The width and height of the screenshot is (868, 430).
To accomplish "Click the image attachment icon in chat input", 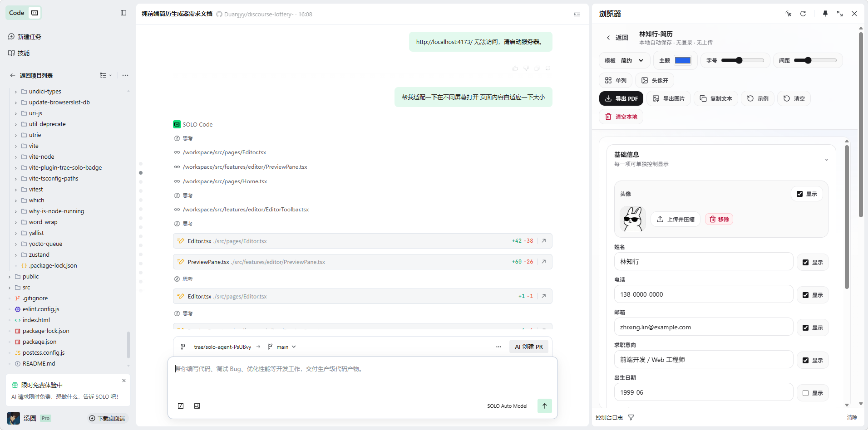I will point(197,406).
